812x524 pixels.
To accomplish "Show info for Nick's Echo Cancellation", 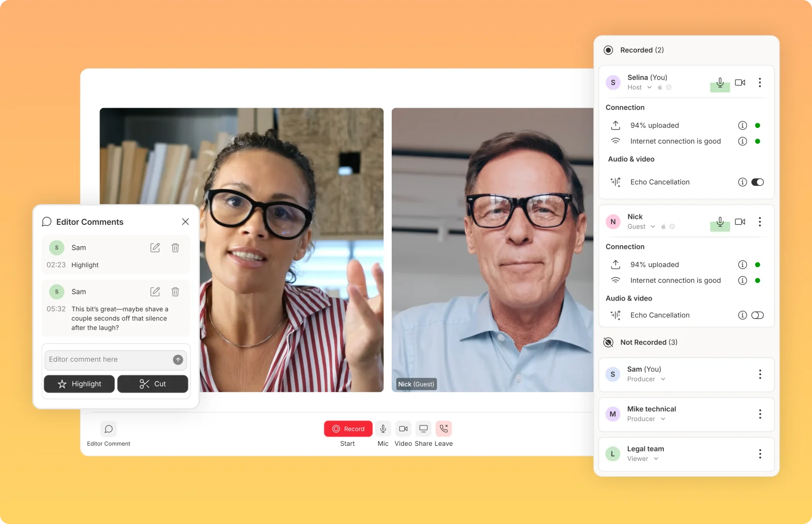I will pyautogui.click(x=742, y=315).
